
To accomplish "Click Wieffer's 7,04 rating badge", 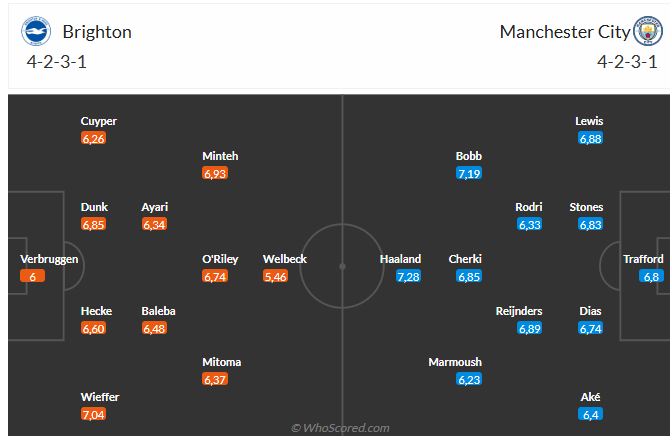I will click(93, 414).
